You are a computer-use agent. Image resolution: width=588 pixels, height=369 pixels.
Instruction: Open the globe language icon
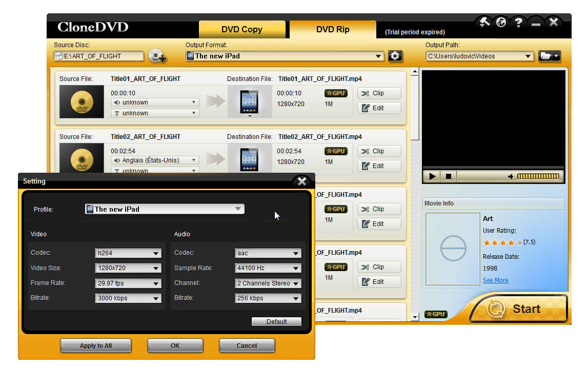coord(501,23)
